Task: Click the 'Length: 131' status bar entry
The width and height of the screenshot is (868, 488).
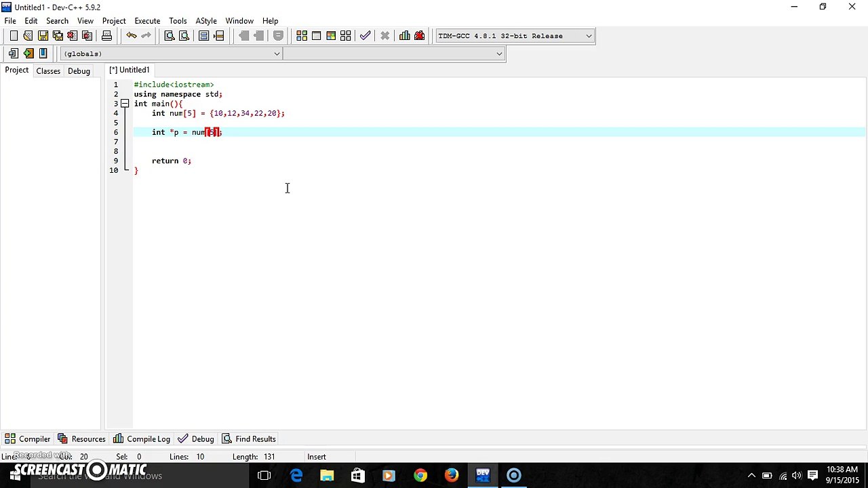Action: tap(254, 457)
